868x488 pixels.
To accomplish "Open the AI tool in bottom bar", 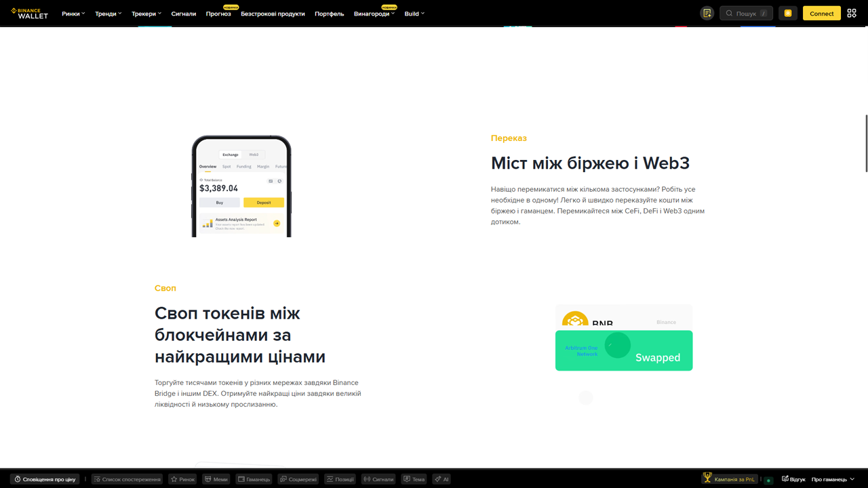I will pyautogui.click(x=442, y=479).
